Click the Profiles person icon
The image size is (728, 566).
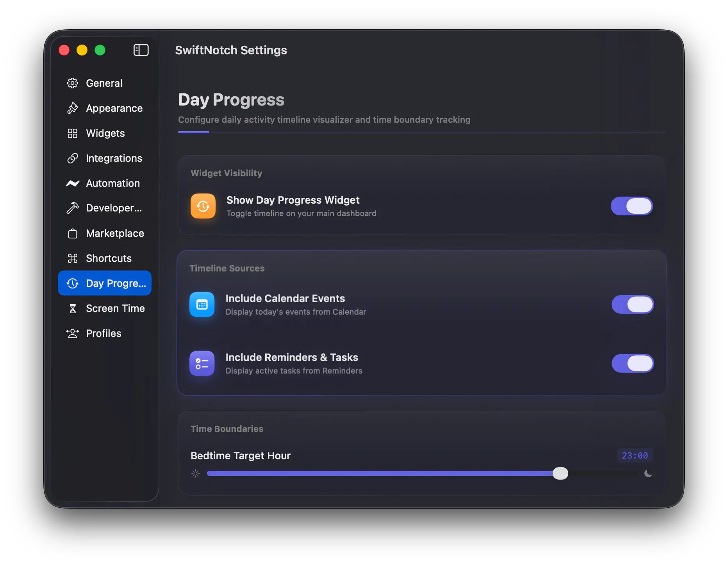click(x=73, y=333)
